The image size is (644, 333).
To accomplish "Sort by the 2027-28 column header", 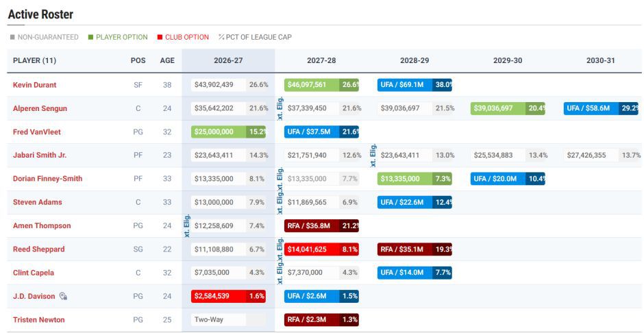I will tap(321, 60).
